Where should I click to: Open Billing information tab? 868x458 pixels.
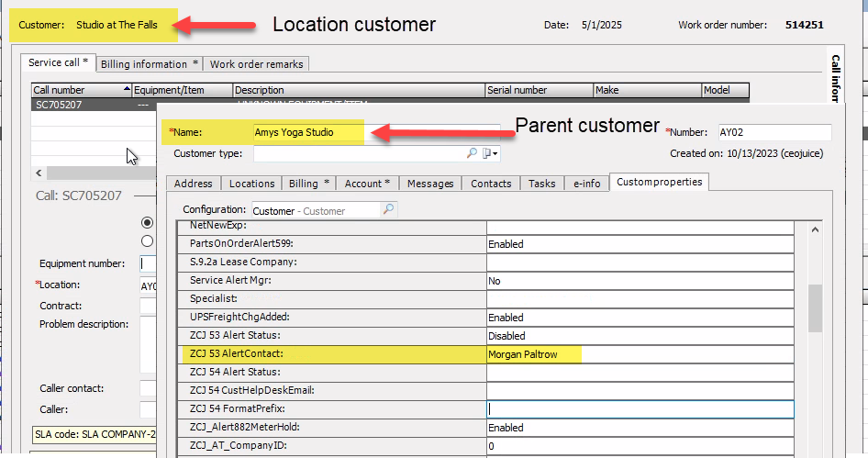[150, 64]
